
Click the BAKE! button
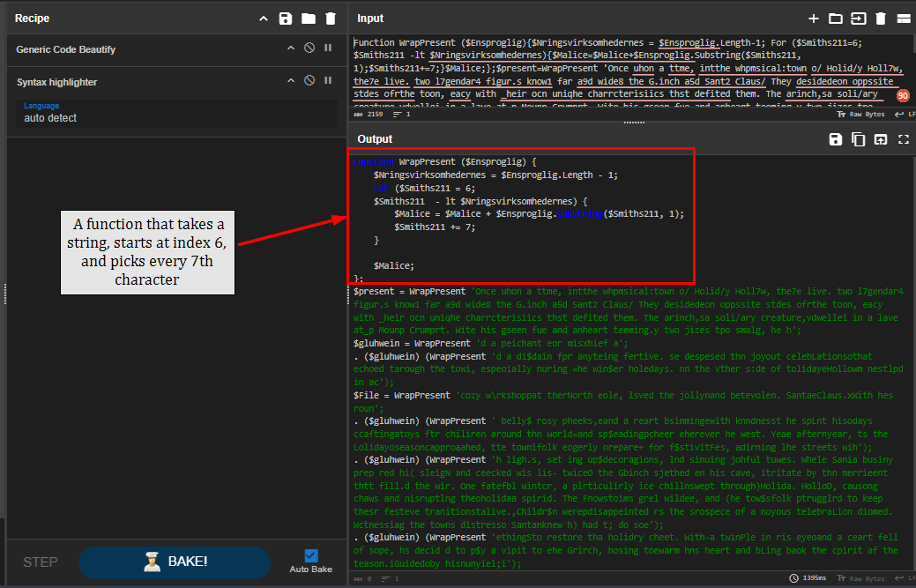[175, 562]
